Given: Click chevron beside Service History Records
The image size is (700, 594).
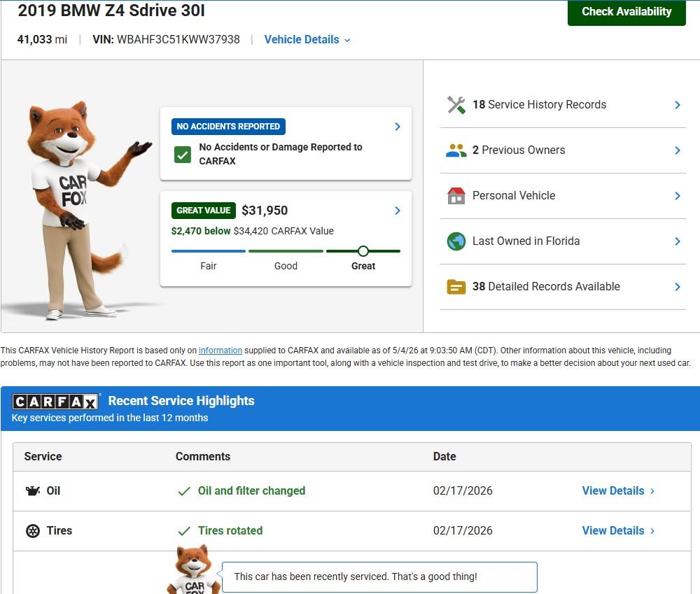Looking at the screenshot, I should click(x=677, y=105).
